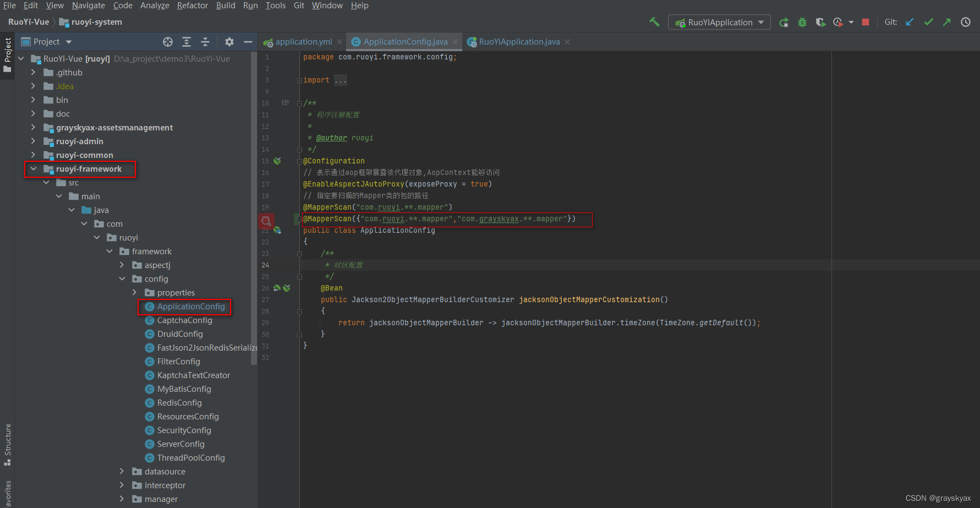
Task: Expand the aspectj package
Action: click(x=122, y=265)
